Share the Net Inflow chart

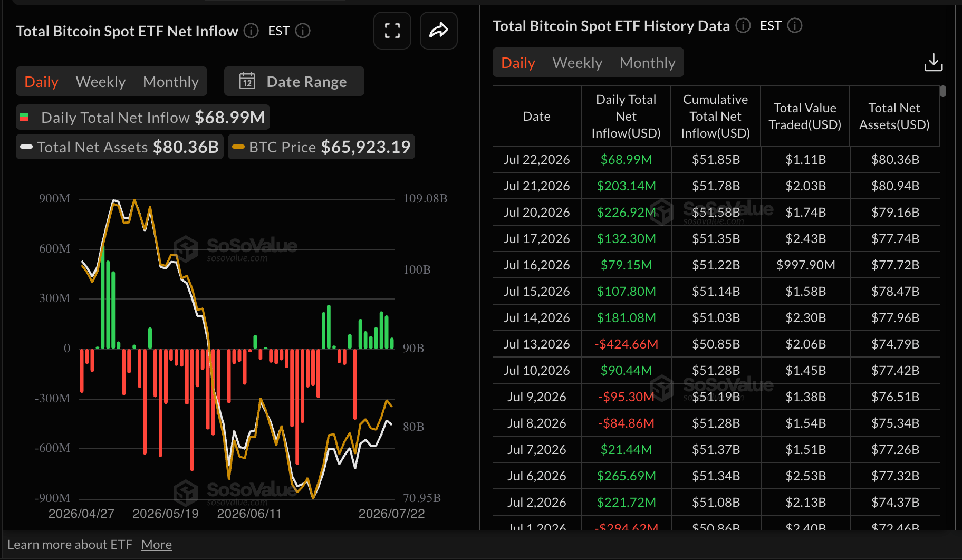pyautogui.click(x=438, y=31)
